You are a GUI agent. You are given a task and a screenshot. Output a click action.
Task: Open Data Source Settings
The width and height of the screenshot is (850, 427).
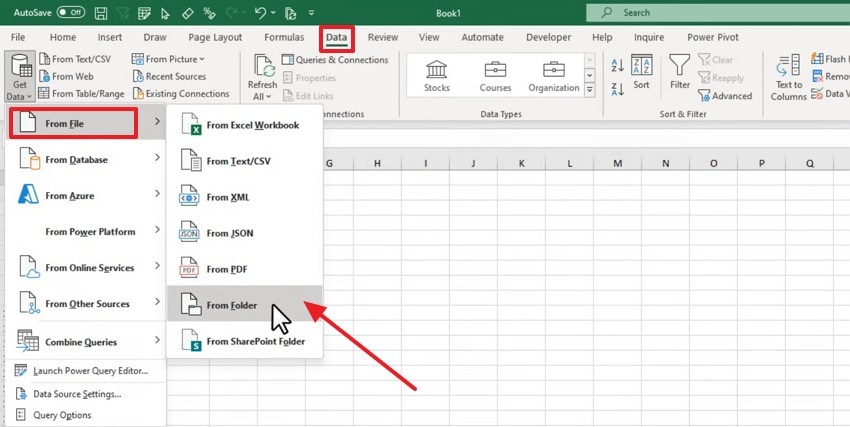[x=86, y=394]
